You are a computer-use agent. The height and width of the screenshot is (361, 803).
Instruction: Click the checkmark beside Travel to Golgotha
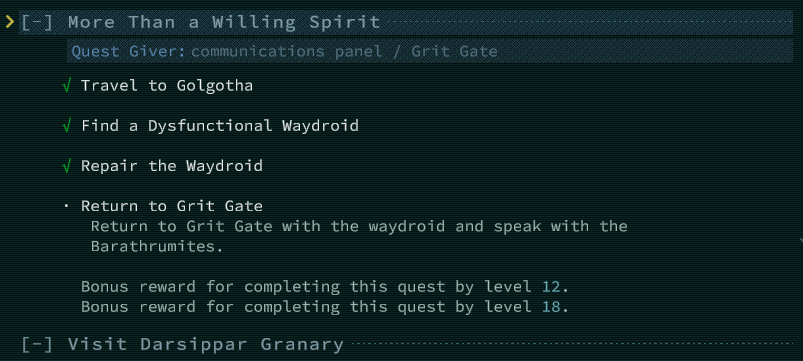click(x=66, y=86)
